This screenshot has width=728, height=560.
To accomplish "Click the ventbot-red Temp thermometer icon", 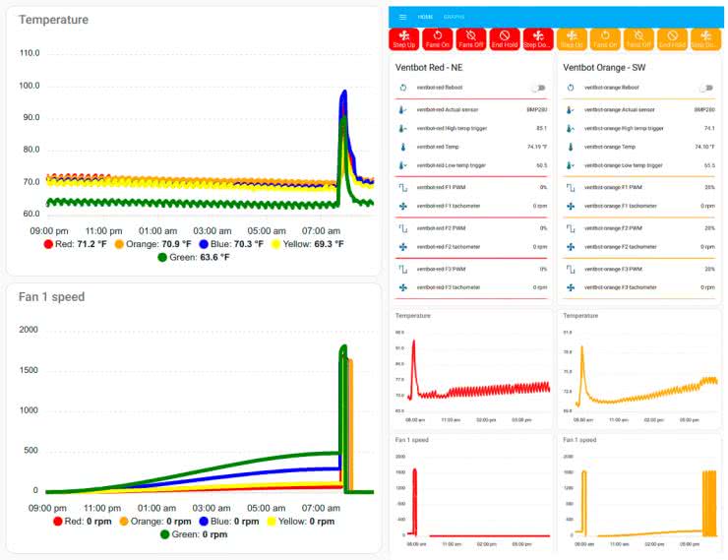I will click(402, 147).
